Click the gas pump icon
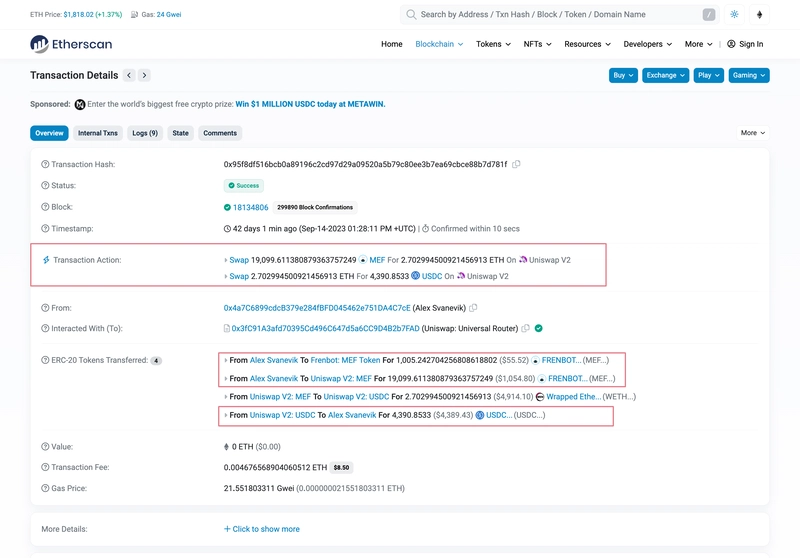This screenshot has width=800, height=558. pos(135,14)
